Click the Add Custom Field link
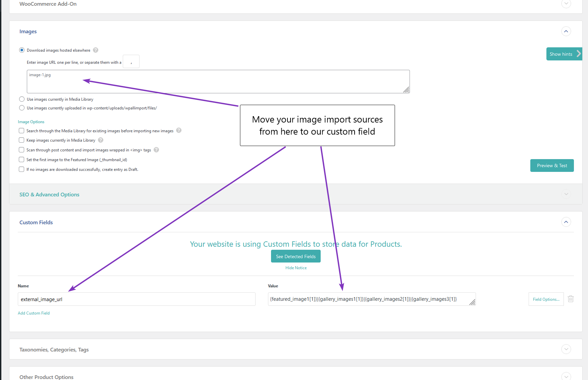The image size is (588, 380). pos(34,313)
